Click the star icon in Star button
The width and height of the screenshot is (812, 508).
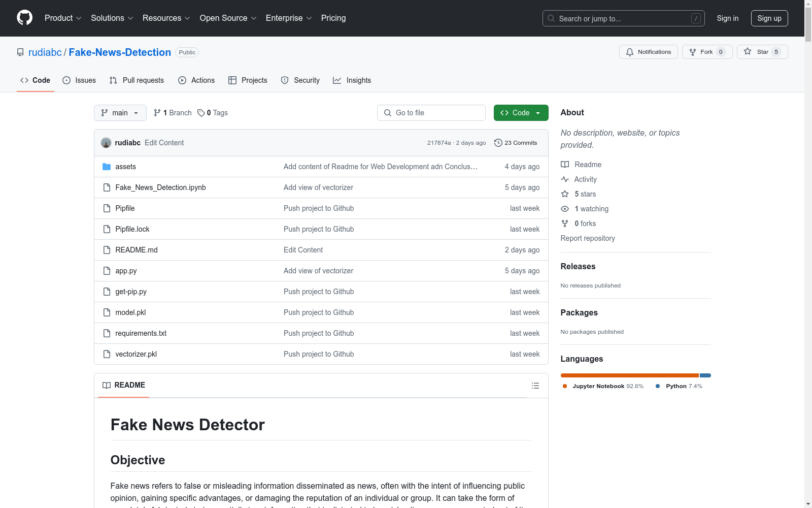point(748,51)
